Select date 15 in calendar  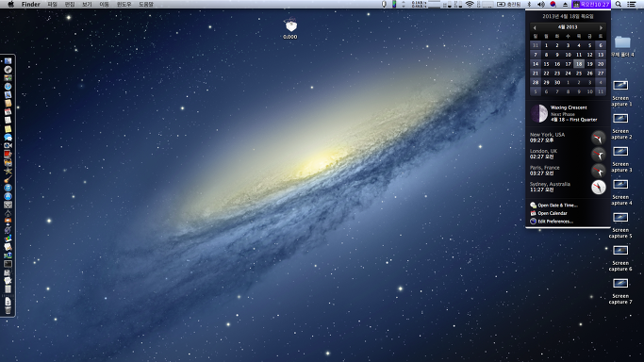(546, 63)
